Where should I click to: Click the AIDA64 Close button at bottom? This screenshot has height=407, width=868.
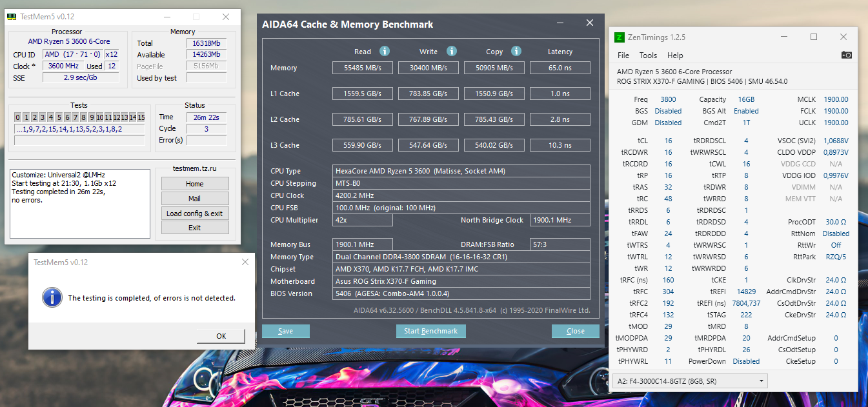coord(576,331)
